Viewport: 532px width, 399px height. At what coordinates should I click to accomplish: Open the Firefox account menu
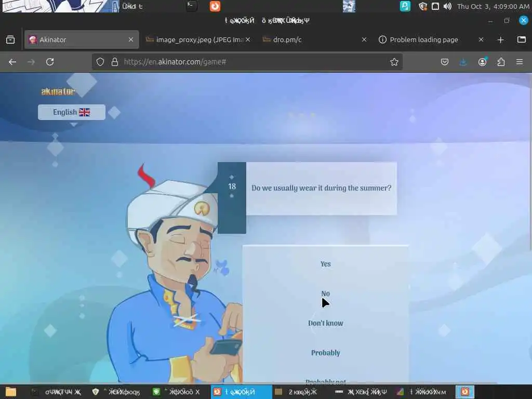[482, 62]
